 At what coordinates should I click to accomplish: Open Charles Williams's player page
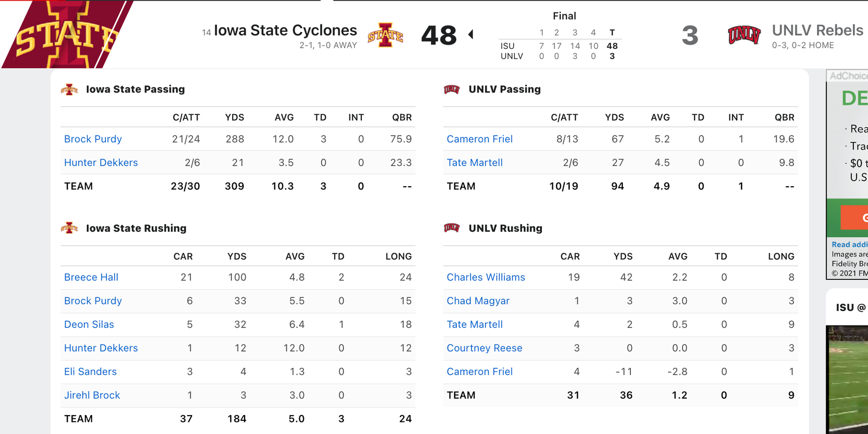point(486,277)
